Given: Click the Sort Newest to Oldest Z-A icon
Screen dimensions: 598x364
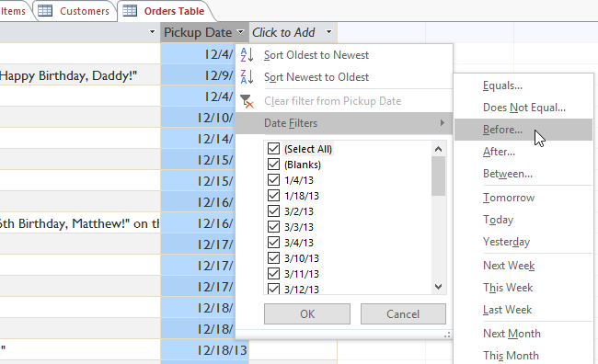Looking at the screenshot, I should click(x=247, y=76).
